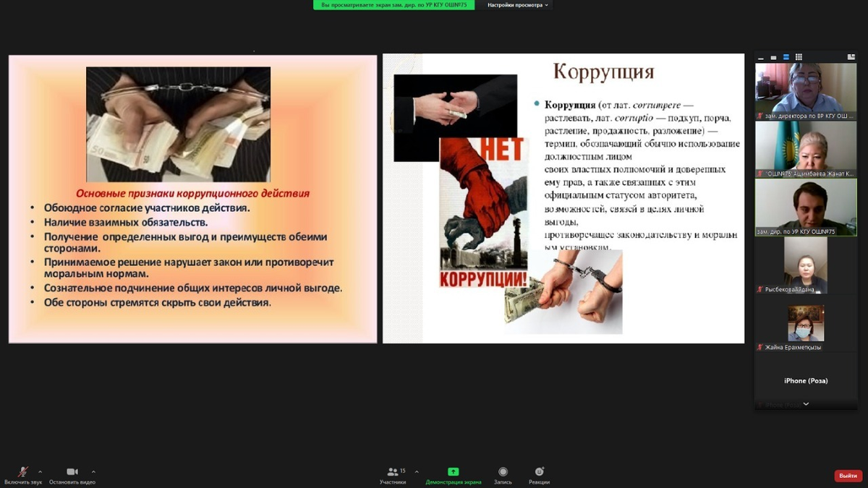Screen dimensions: 868x488
Task: Hide the thumbnail video strip
Action: (x=761, y=57)
